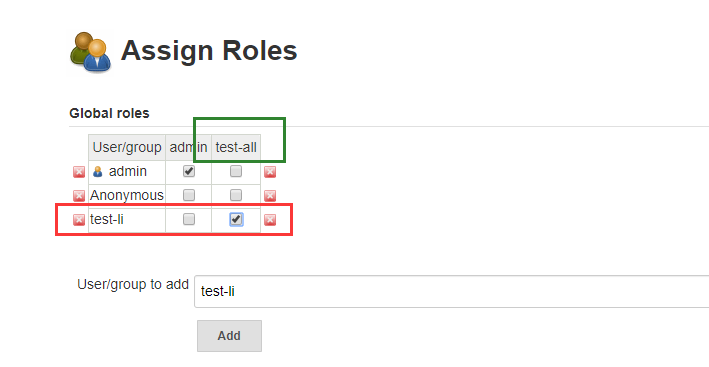Click the test-all column header
The width and height of the screenshot is (709, 367).
click(236, 147)
